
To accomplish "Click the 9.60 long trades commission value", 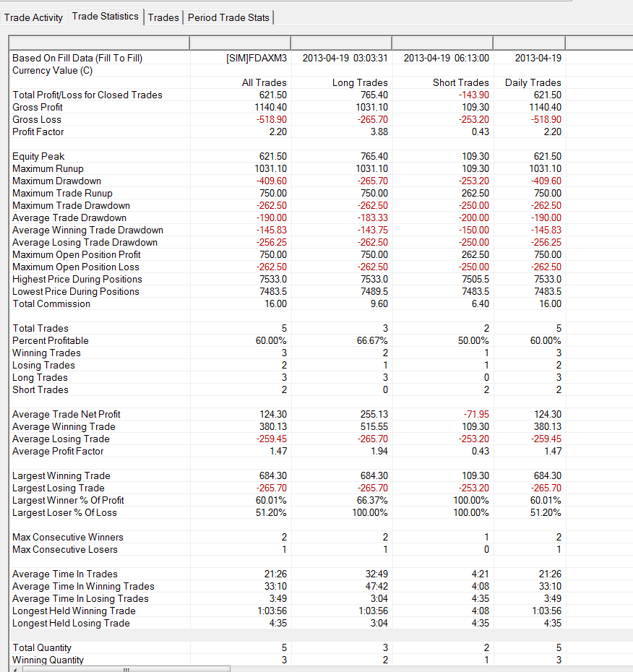I will (379, 304).
